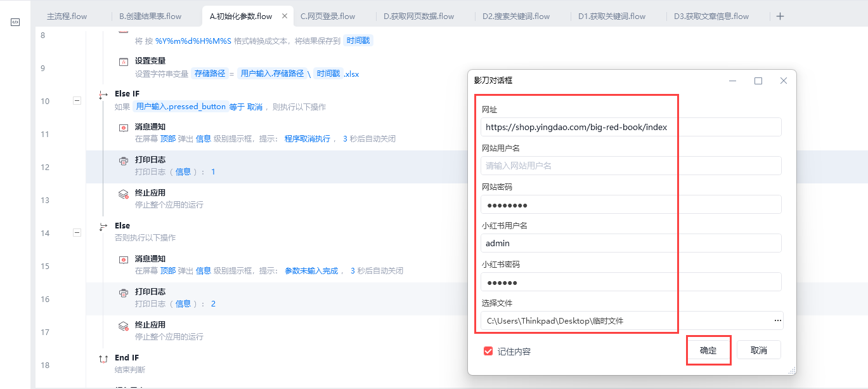
Task: Click the 时间戳 variable tag on line 8
Action: tap(359, 41)
